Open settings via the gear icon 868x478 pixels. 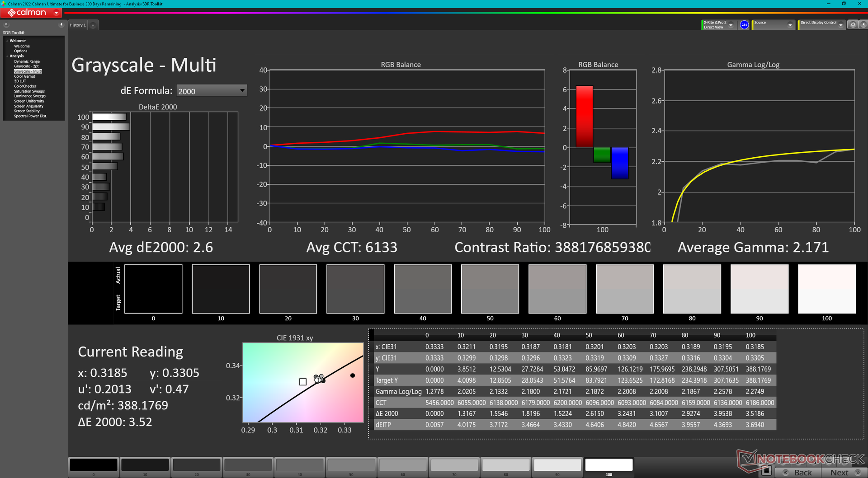(x=853, y=25)
